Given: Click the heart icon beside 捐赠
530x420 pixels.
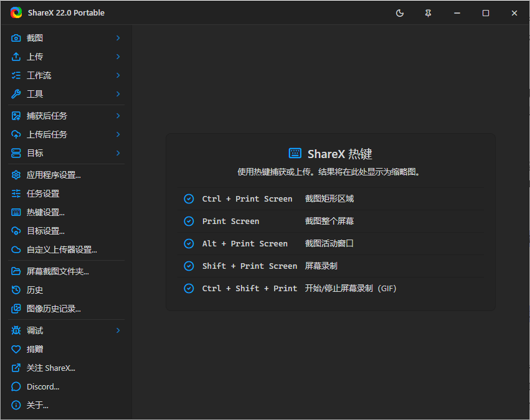Looking at the screenshot, I should [x=16, y=349].
